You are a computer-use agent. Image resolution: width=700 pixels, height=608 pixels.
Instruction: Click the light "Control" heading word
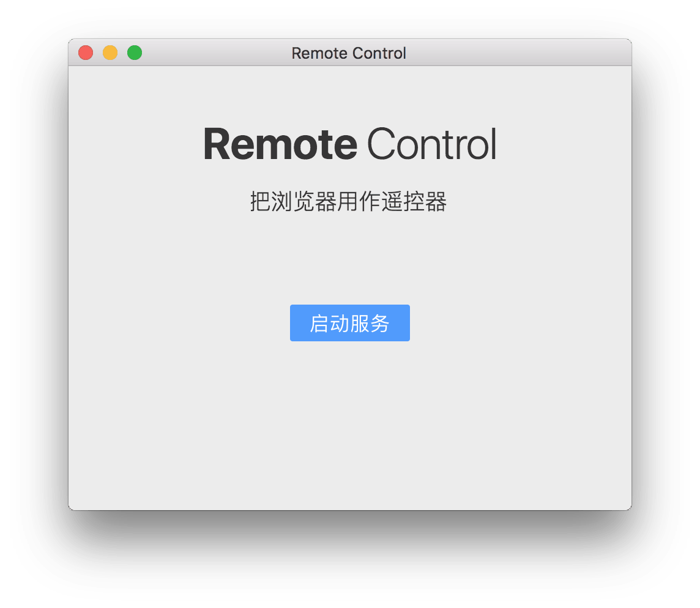tap(432, 144)
